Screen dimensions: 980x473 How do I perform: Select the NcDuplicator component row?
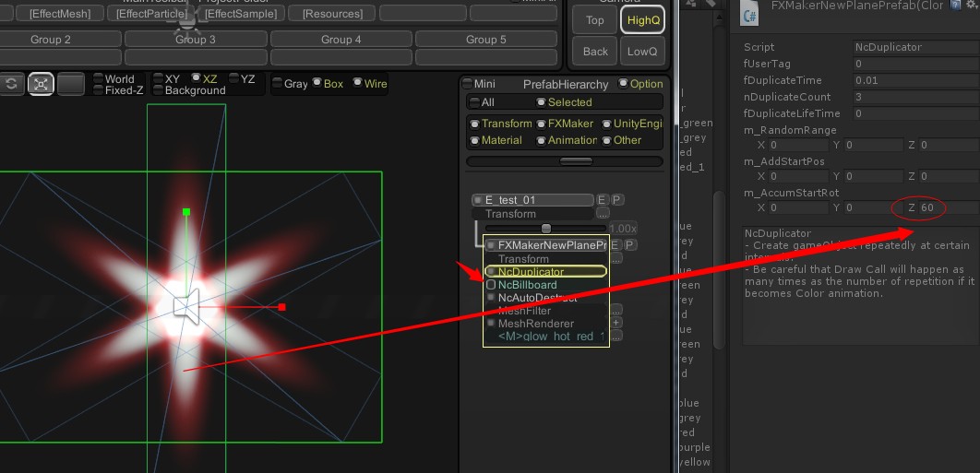[x=545, y=271]
